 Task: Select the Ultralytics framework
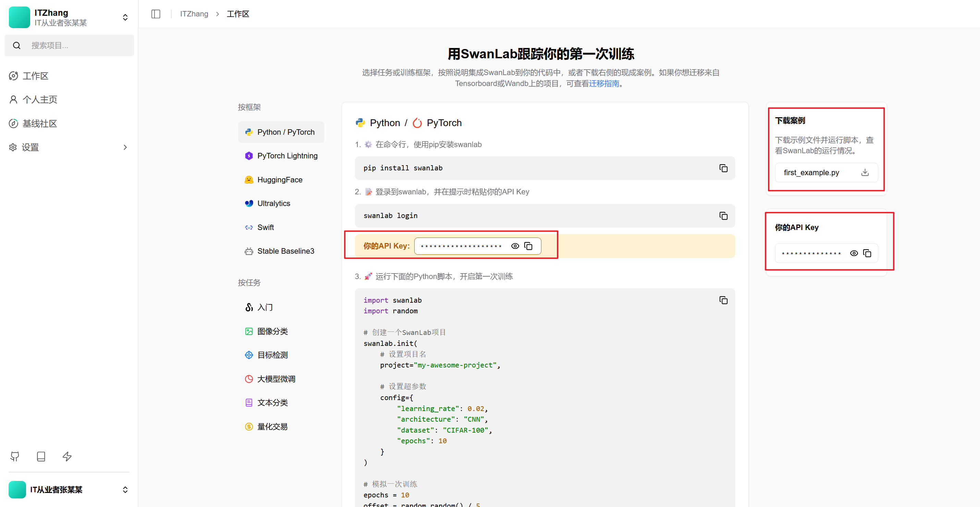pyautogui.click(x=281, y=203)
